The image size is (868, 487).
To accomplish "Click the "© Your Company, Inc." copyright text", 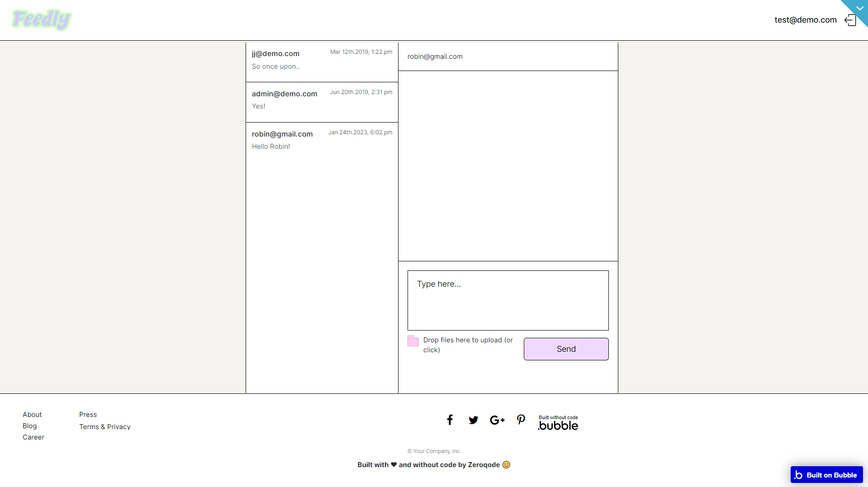I will coord(434,451).
